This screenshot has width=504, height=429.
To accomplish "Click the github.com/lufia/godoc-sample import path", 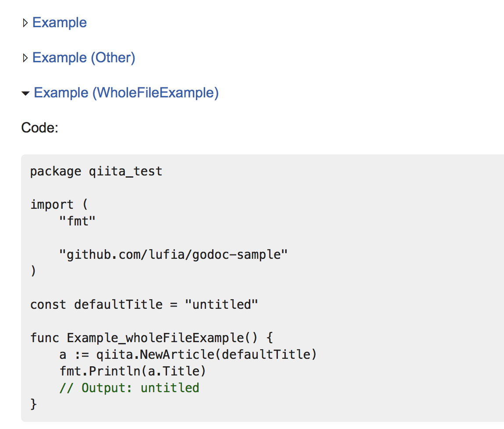I will [173, 254].
